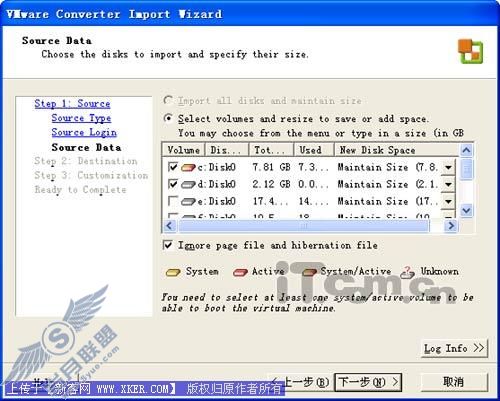500x401 pixels.
Task: Uncheck the d: volume checkbox
Action: point(173,184)
